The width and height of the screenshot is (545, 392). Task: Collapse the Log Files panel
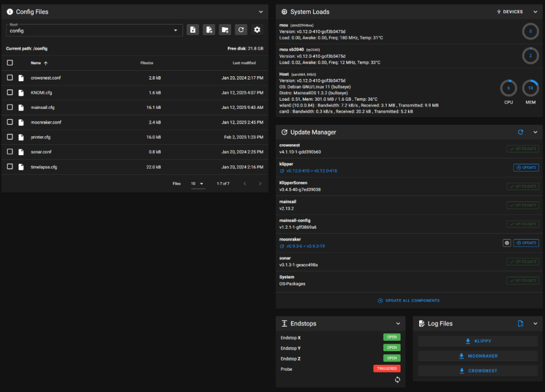(535, 323)
